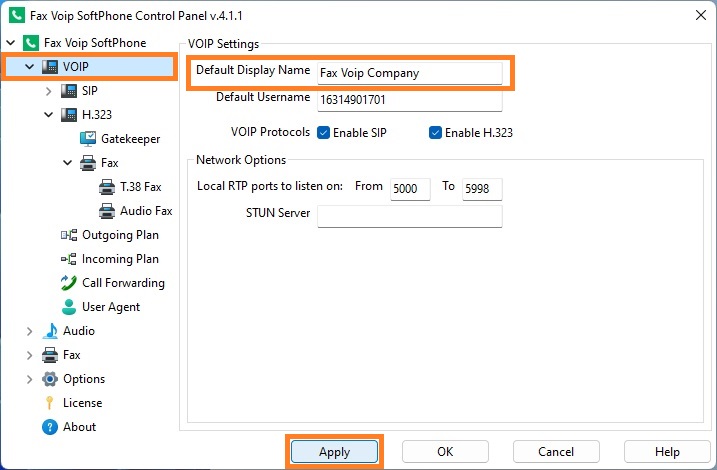
Task: Click fax machine icon under H.323
Action: [88, 163]
